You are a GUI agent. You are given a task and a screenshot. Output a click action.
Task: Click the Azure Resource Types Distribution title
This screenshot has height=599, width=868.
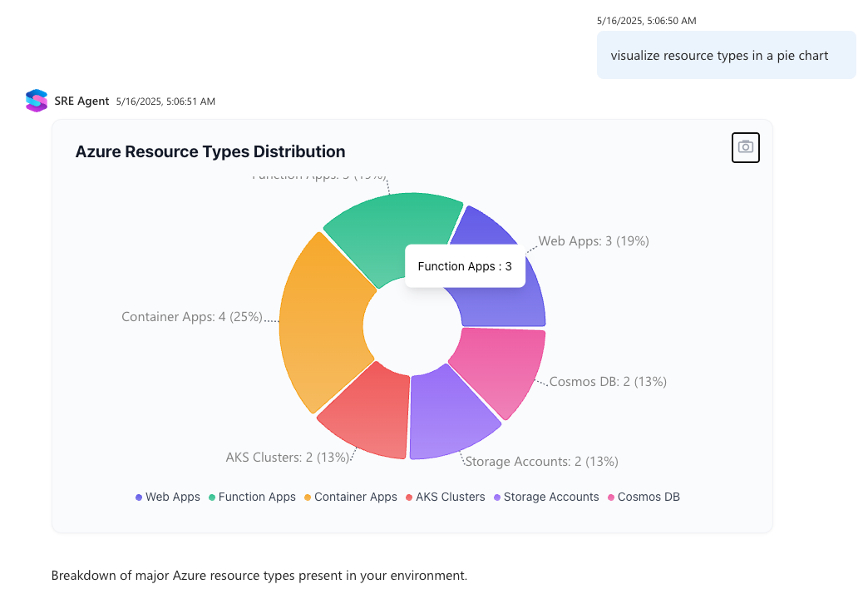coord(210,151)
